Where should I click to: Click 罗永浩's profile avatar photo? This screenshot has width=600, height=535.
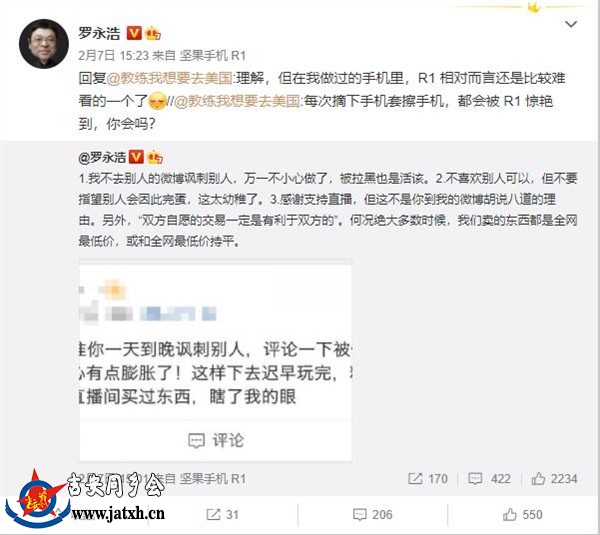tap(44, 44)
